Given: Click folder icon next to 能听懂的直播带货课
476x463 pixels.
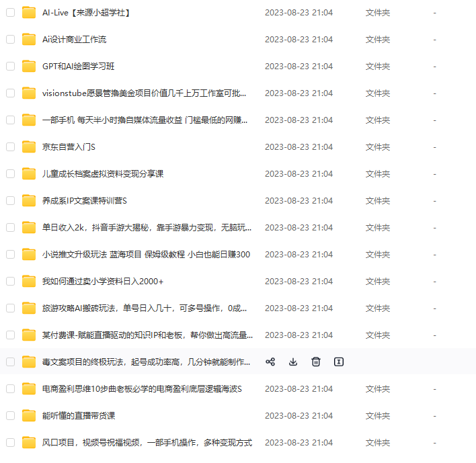Looking at the screenshot, I should 29,416.
